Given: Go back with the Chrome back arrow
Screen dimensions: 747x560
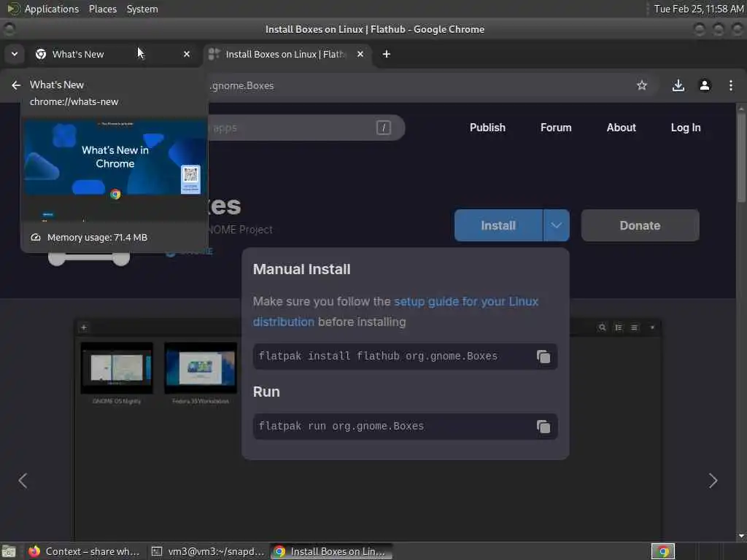Looking at the screenshot, I should [x=16, y=85].
